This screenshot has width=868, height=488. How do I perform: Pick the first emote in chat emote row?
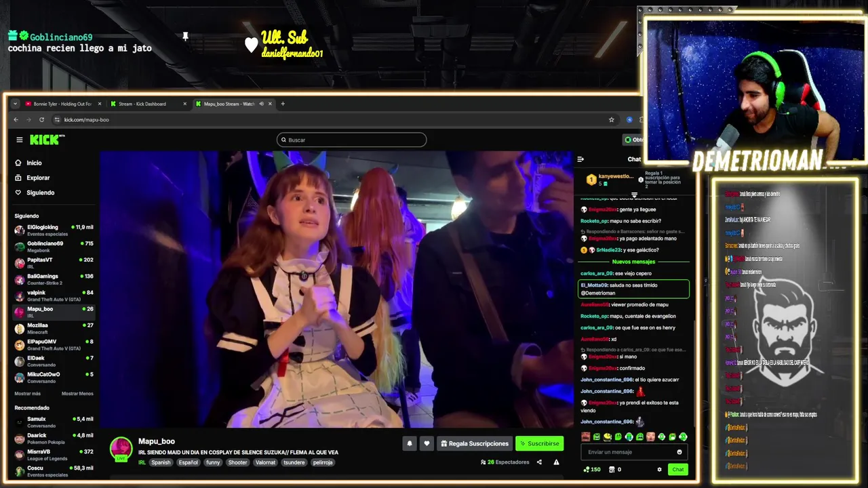pos(586,437)
